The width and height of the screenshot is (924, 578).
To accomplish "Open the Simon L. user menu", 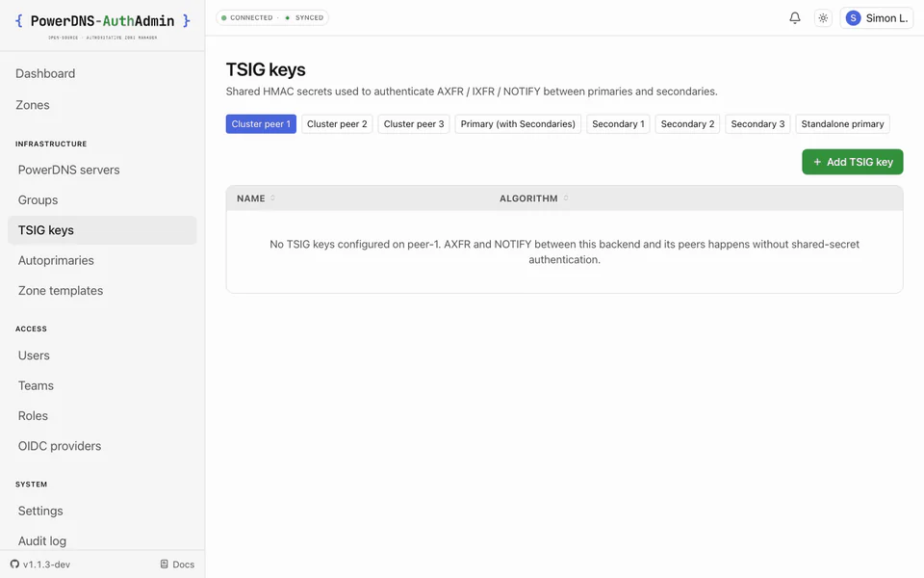I will pyautogui.click(x=876, y=17).
